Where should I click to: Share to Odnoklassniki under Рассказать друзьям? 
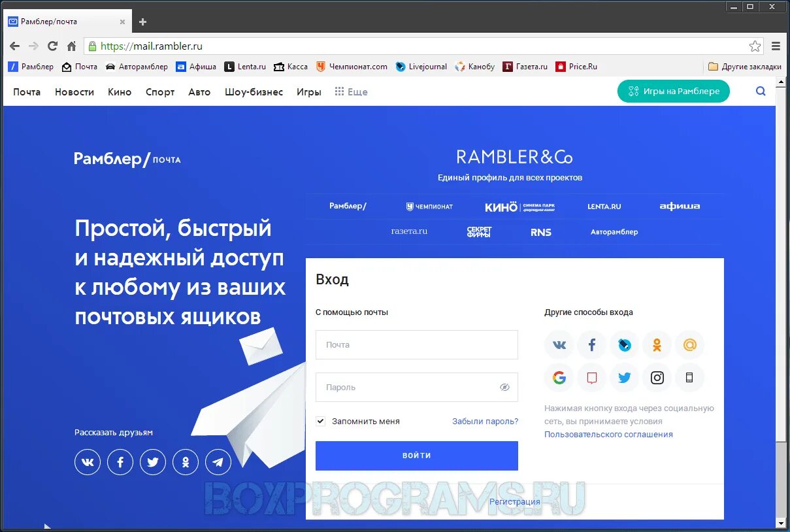click(x=186, y=462)
